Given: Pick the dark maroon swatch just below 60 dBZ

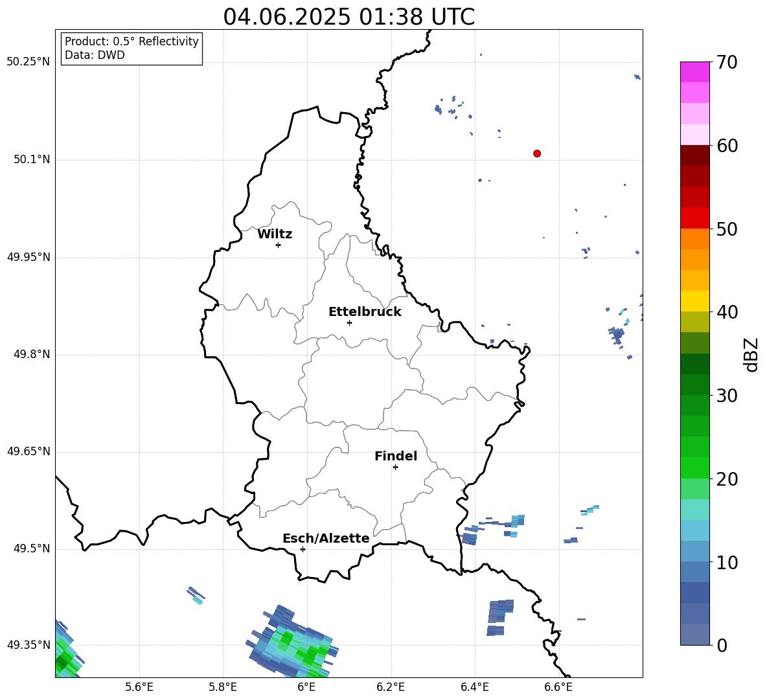Looking at the screenshot, I should click(695, 155).
